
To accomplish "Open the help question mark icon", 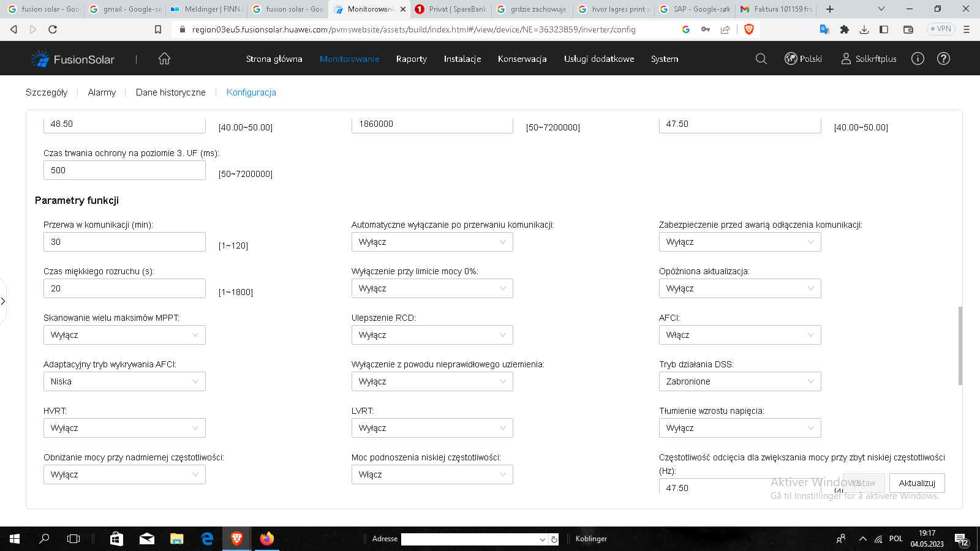I will [x=943, y=59].
